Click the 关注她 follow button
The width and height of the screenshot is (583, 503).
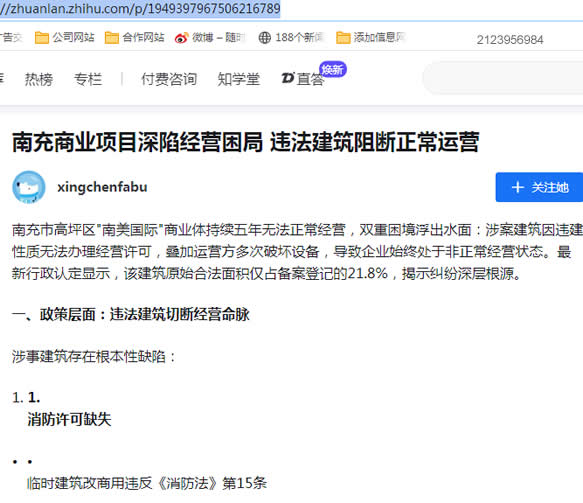(x=539, y=187)
